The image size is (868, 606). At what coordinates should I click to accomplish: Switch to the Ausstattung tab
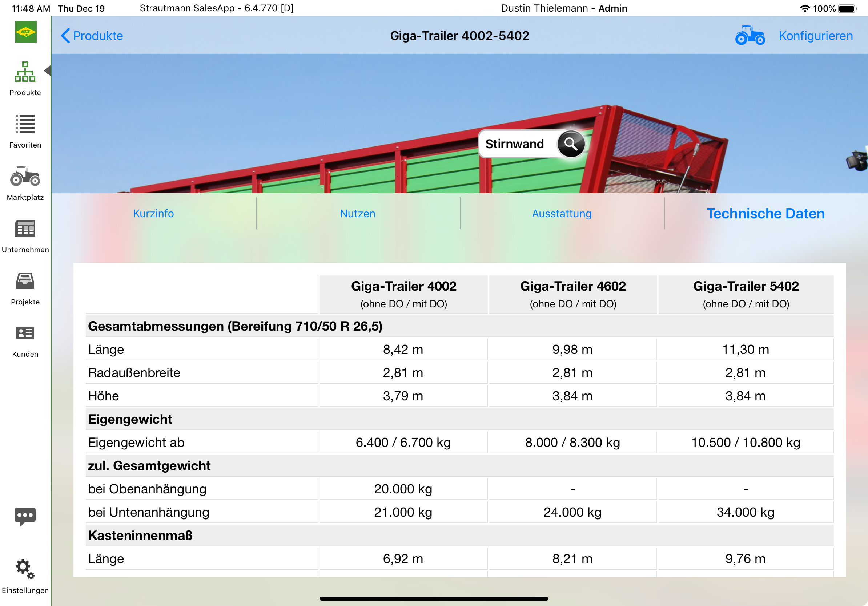click(562, 214)
